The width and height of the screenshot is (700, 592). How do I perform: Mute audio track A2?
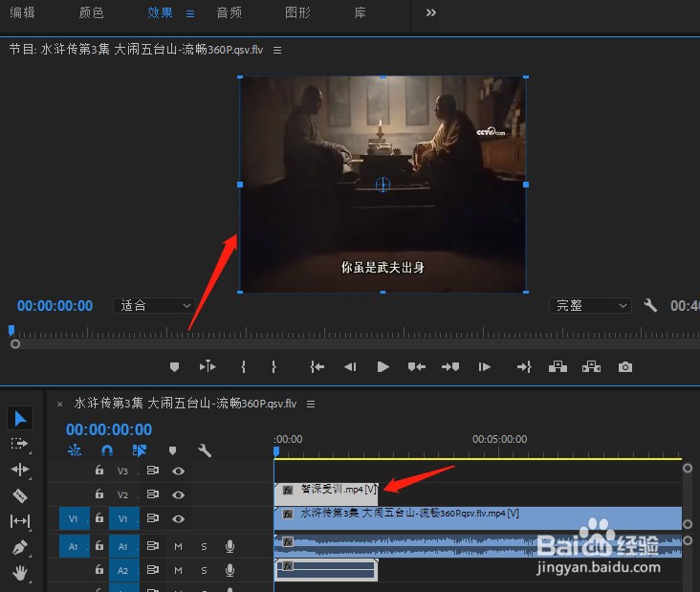(178, 570)
